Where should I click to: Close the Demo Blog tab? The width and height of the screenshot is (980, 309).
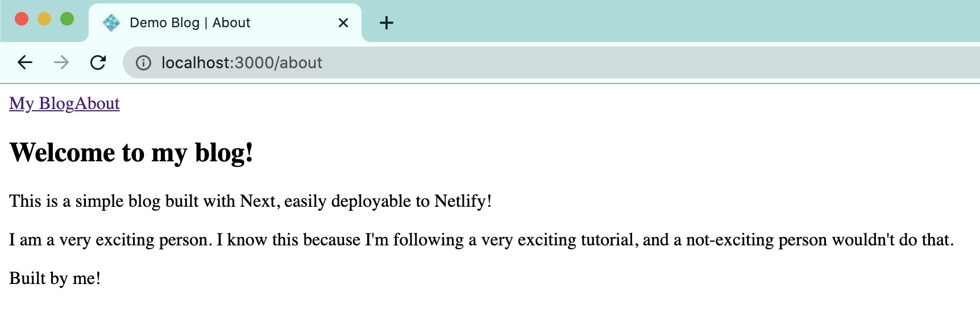click(x=343, y=23)
